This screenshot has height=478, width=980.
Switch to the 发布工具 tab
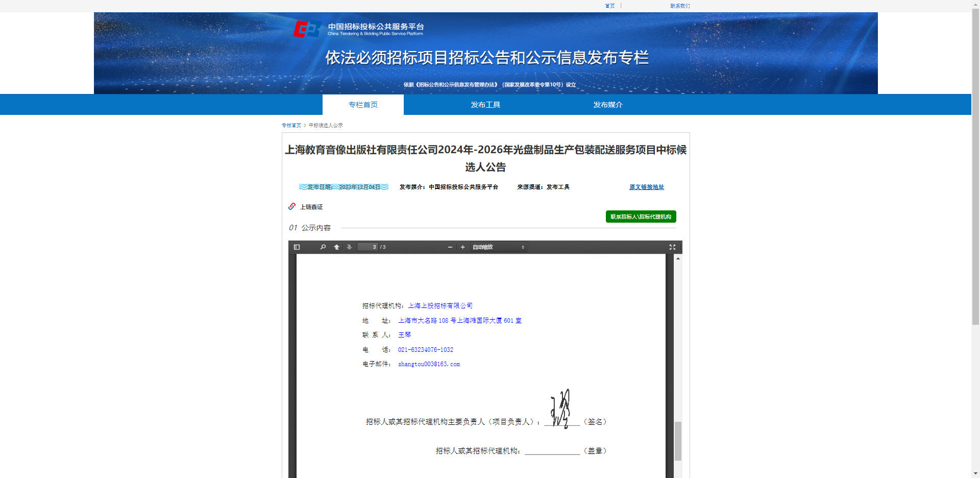(x=485, y=105)
